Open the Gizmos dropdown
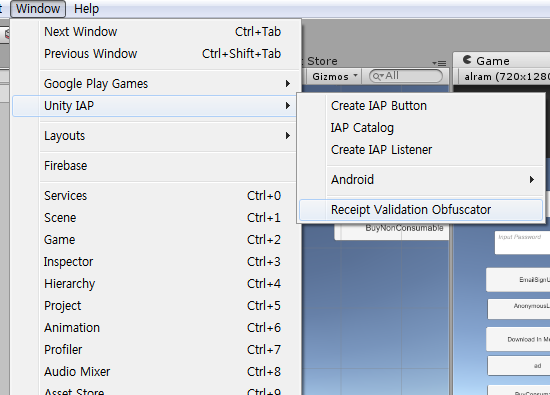Screen dimensions: 550x395 point(335,76)
